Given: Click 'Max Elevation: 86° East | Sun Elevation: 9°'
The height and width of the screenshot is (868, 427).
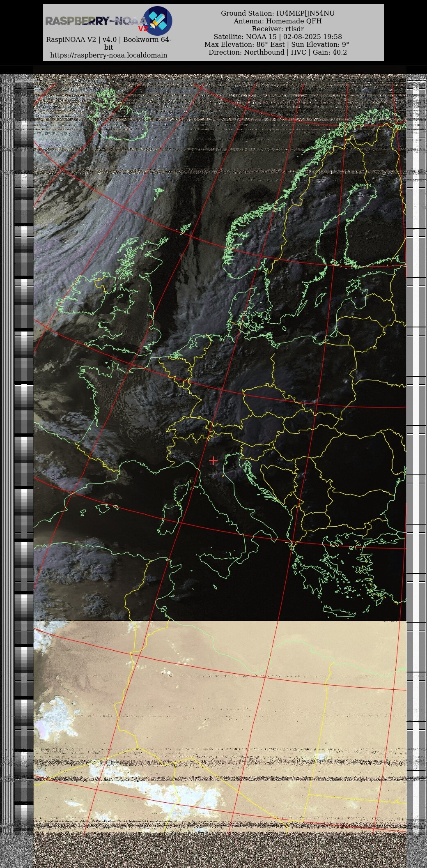Looking at the screenshot, I should (x=277, y=44).
